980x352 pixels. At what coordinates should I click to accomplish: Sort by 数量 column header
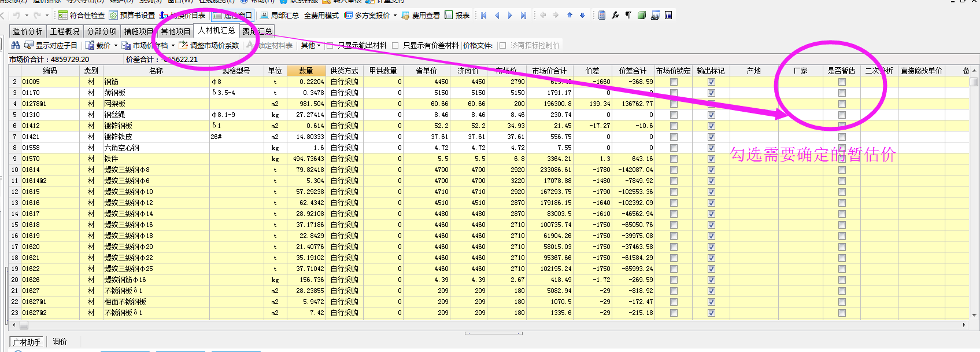[306, 71]
